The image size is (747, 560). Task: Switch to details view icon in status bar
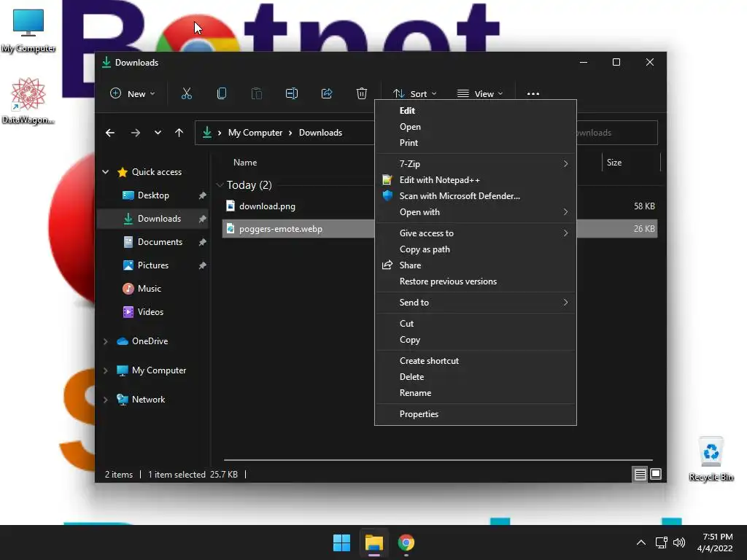point(640,474)
